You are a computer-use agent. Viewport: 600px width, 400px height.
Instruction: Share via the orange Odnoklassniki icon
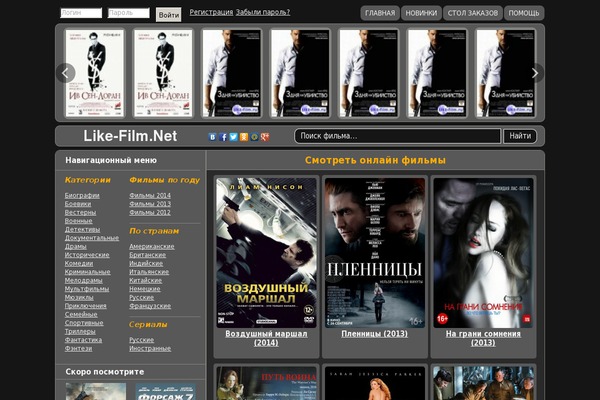pos(244,137)
